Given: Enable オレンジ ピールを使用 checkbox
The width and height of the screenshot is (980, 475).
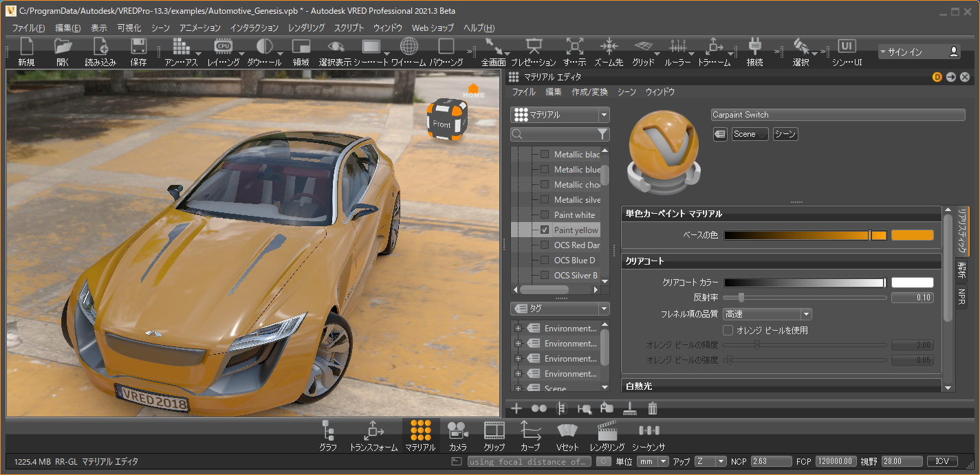Looking at the screenshot, I should pyautogui.click(x=728, y=331).
